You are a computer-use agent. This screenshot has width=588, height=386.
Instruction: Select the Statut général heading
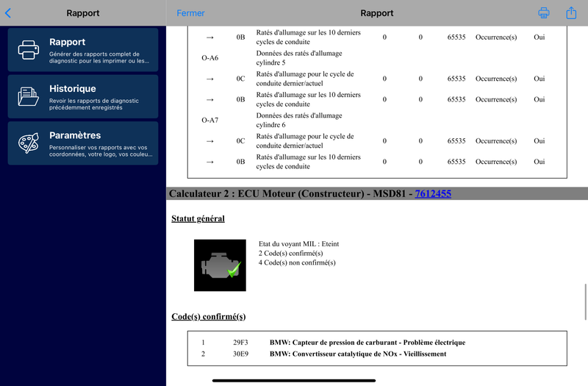[x=198, y=218]
